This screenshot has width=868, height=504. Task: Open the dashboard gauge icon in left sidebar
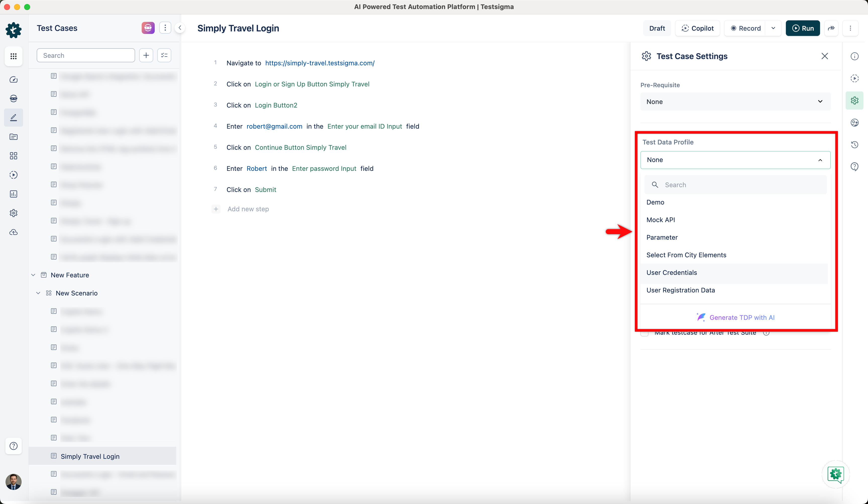pyautogui.click(x=13, y=80)
